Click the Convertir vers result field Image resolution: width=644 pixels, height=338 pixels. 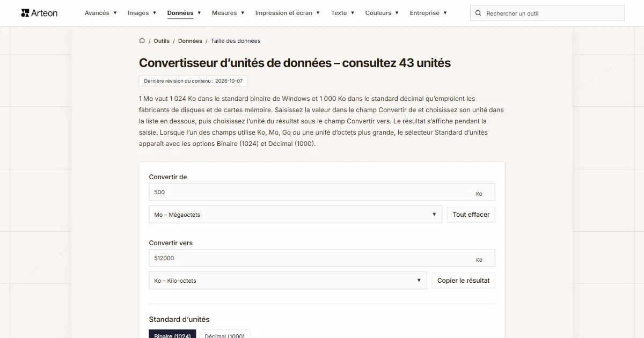pos(322,258)
